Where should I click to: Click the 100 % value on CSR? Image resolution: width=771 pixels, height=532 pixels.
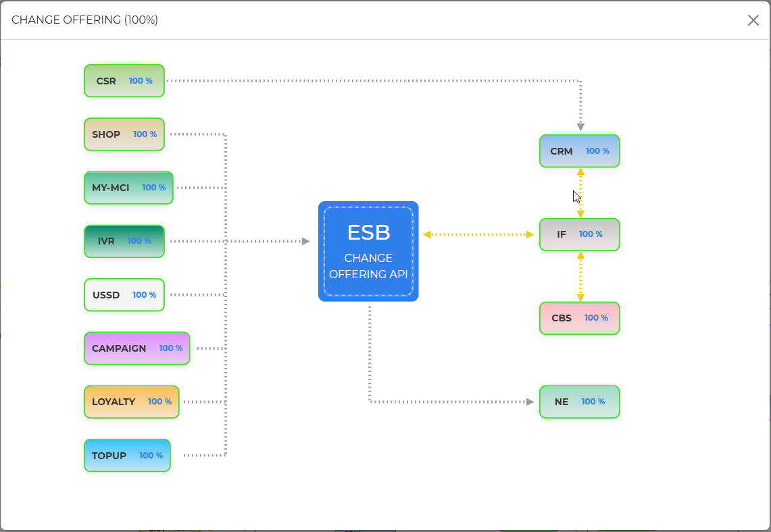point(141,81)
